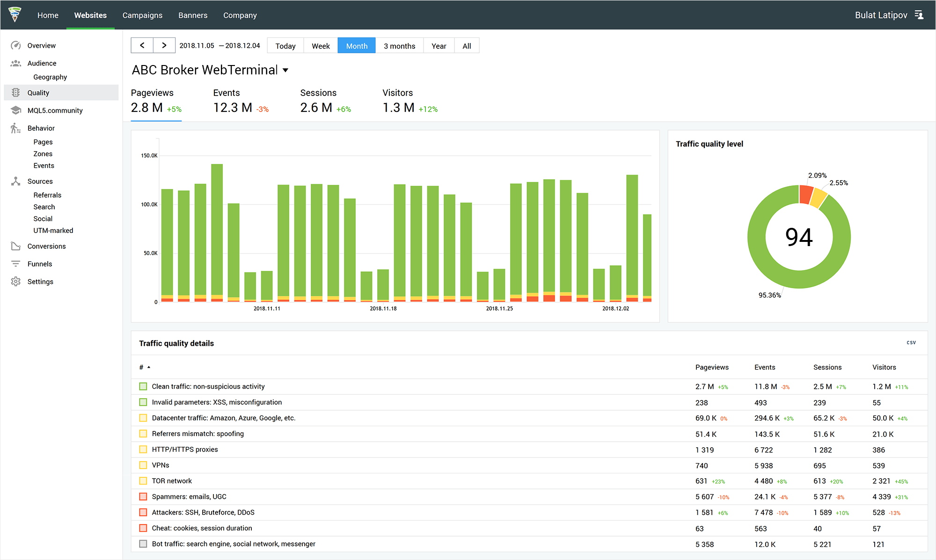Click the forward navigation arrow

pos(164,45)
